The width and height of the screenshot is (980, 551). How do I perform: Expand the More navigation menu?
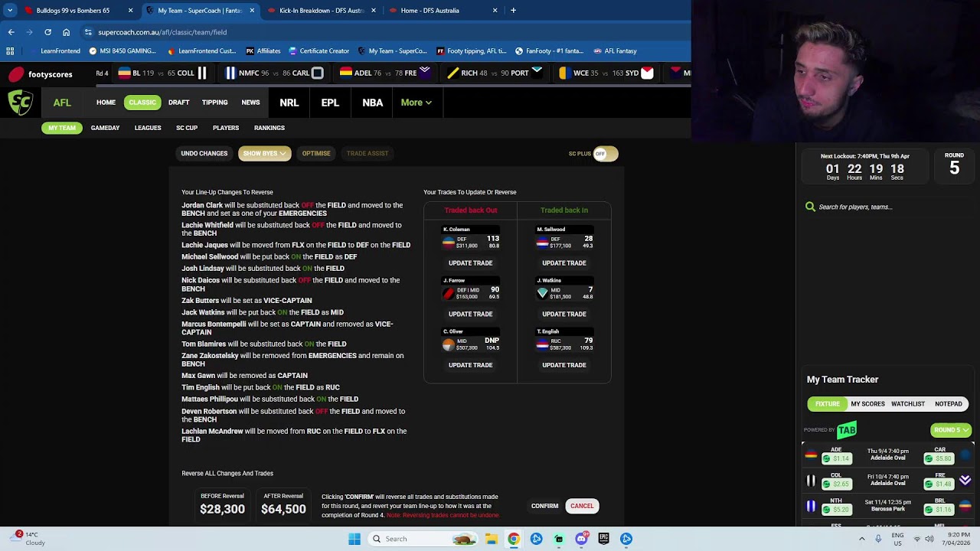click(x=416, y=103)
